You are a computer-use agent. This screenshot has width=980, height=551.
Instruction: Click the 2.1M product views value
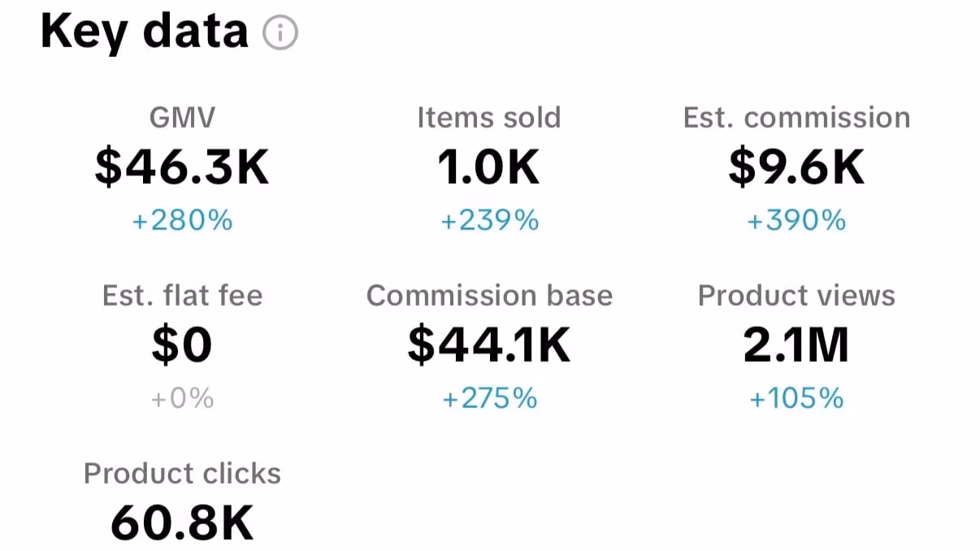(x=796, y=345)
